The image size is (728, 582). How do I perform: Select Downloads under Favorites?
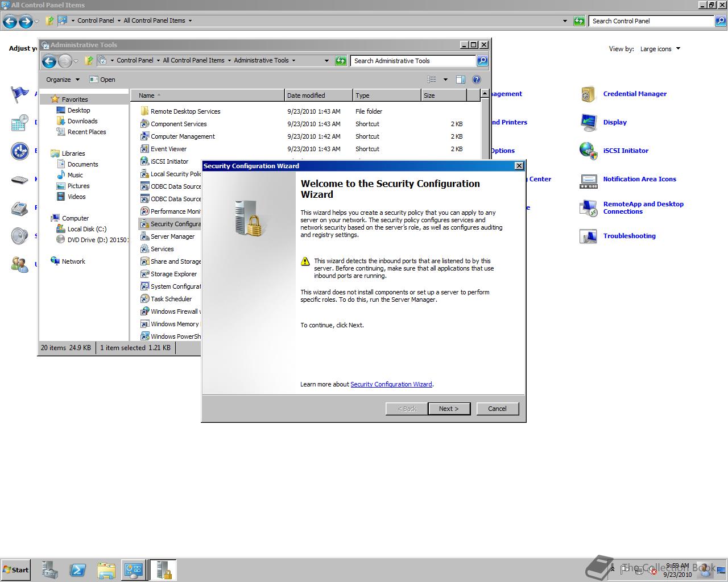pos(76,121)
